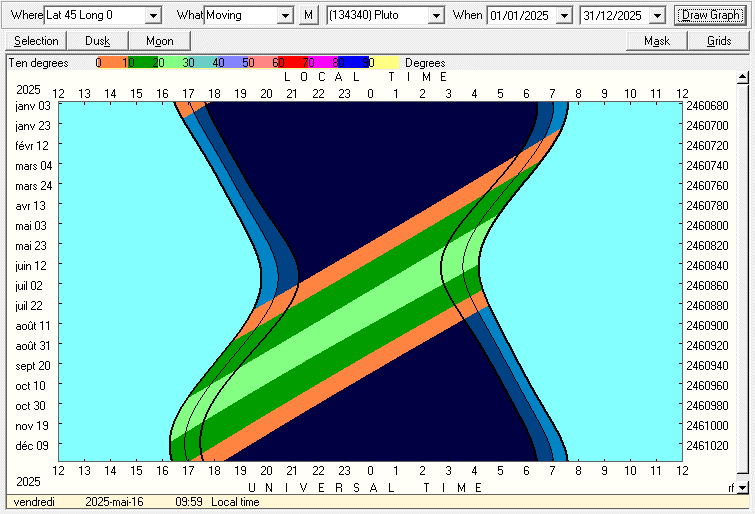The height and width of the screenshot is (514, 755).
Task: Click the Dusk button
Action: click(98, 41)
